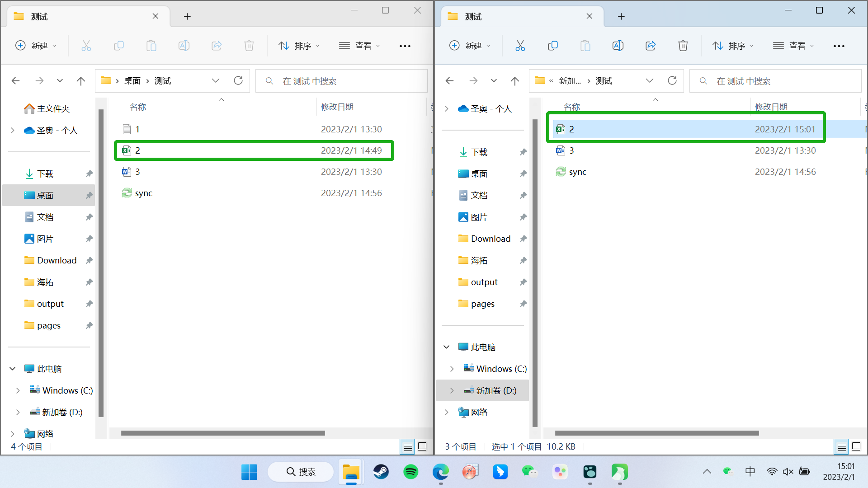Click the Delete trash icon in right window
Viewport: 868px width, 488px height.
click(x=683, y=46)
